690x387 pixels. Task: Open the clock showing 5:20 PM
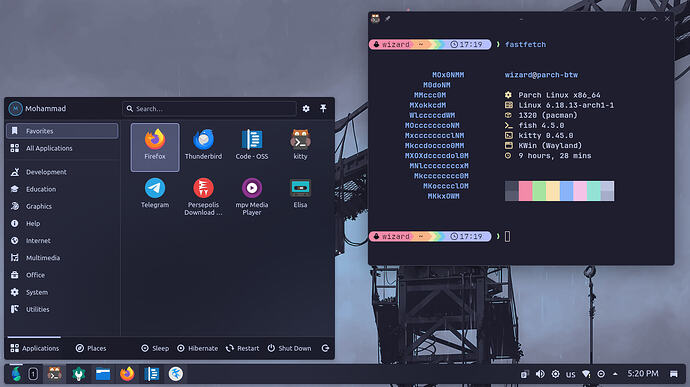(x=643, y=374)
